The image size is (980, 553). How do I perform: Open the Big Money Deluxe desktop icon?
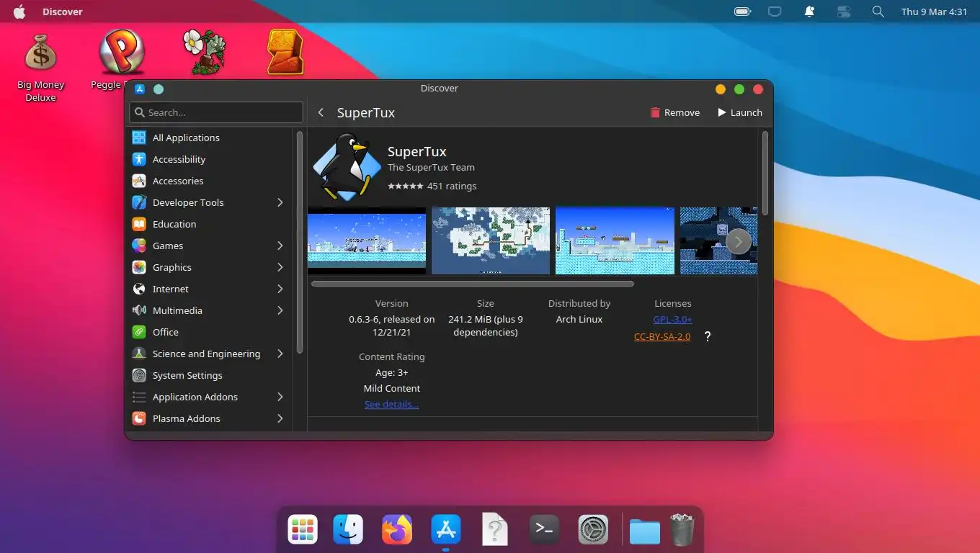(x=40, y=54)
